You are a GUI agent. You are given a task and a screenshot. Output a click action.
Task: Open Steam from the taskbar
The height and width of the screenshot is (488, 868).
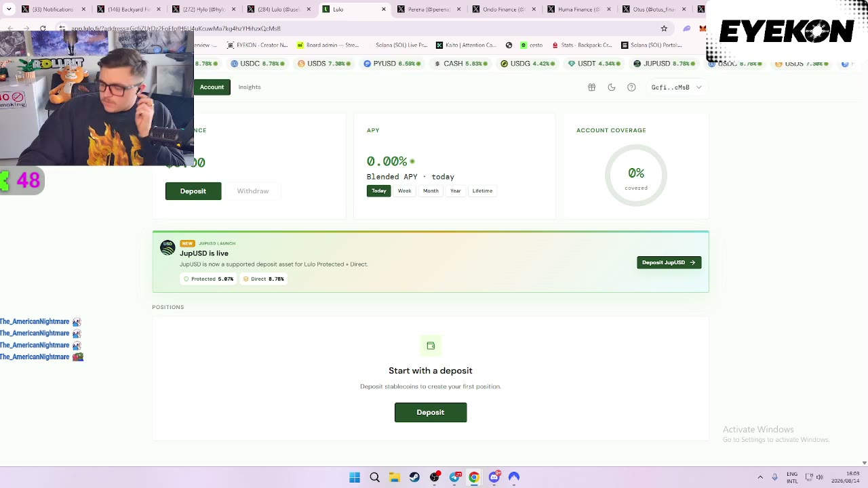pos(414,477)
